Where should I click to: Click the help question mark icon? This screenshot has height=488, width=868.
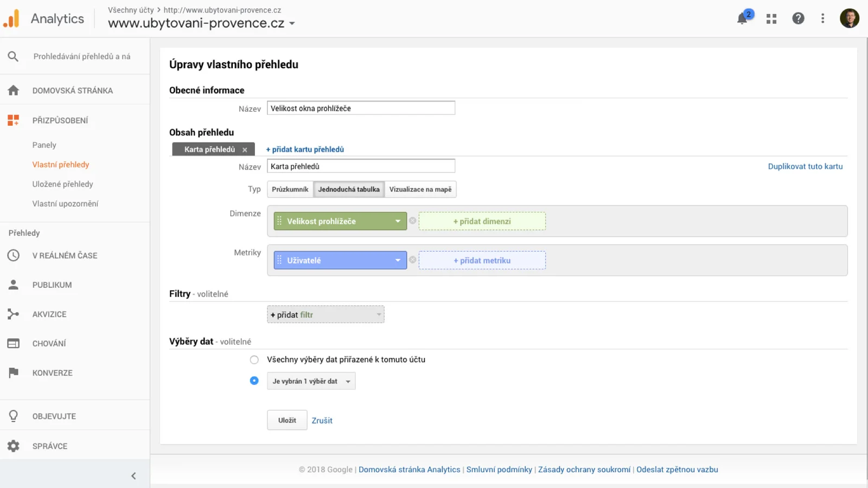(798, 18)
